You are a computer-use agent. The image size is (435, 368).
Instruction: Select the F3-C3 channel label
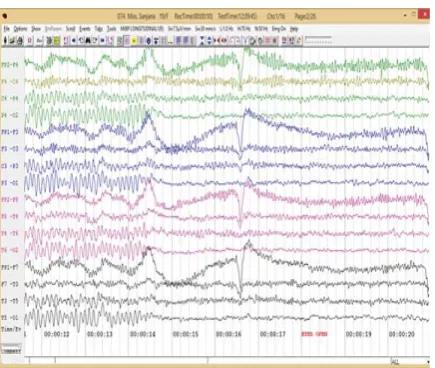click(x=10, y=149)
